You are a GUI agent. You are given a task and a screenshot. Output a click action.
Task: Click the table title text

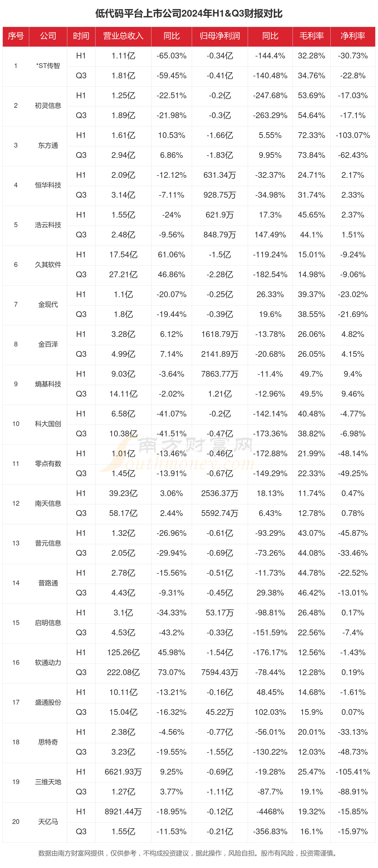point(189,14)
